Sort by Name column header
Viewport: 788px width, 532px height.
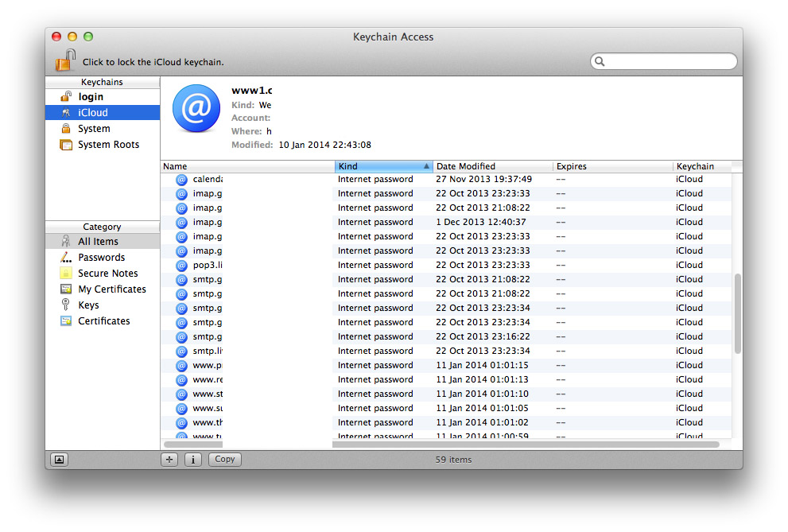(248, 166)
